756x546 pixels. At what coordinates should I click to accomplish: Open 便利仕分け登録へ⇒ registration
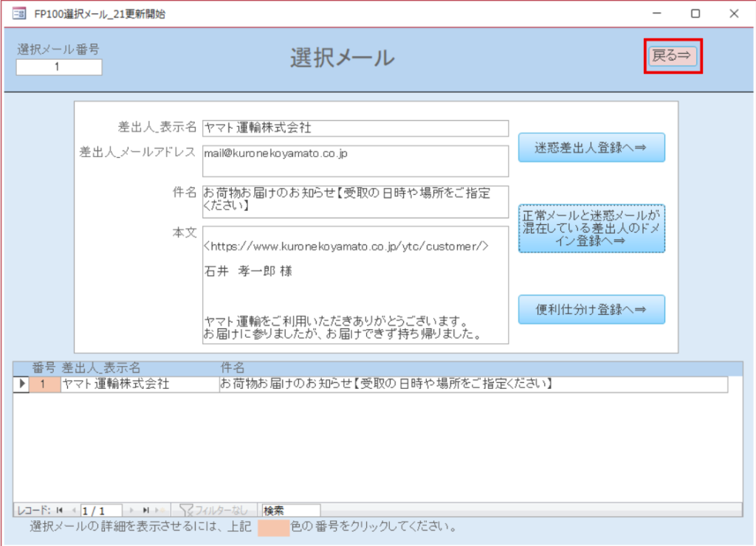591,310
